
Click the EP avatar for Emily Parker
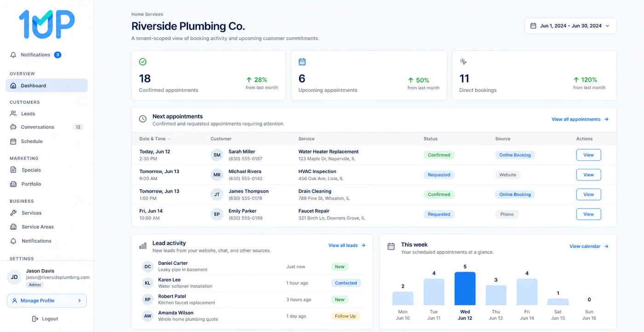[x=217, y=215]
